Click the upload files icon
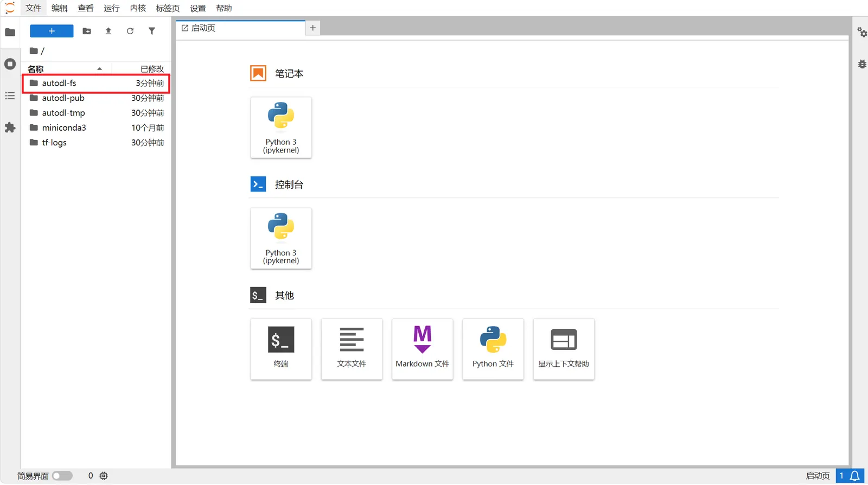The width and height of the screenshot is (868, 485). pos(108,31)
